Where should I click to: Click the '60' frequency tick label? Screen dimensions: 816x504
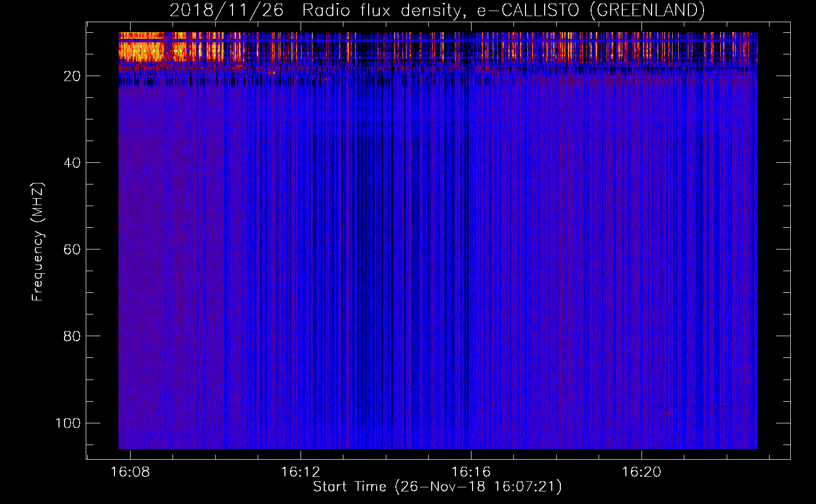pos(73,249)
